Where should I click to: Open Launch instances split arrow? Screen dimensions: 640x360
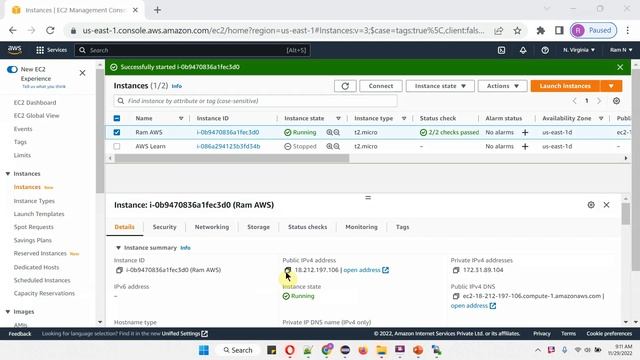pos(611,86)
